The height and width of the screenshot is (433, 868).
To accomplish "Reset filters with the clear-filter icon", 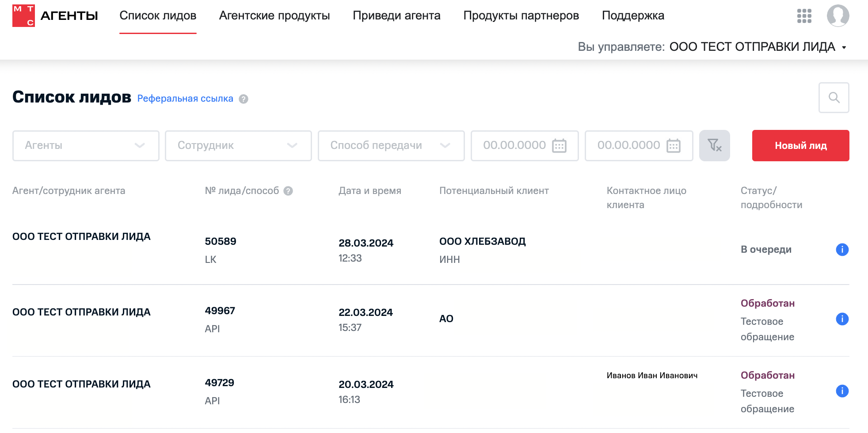I will (x=715, y=145).
